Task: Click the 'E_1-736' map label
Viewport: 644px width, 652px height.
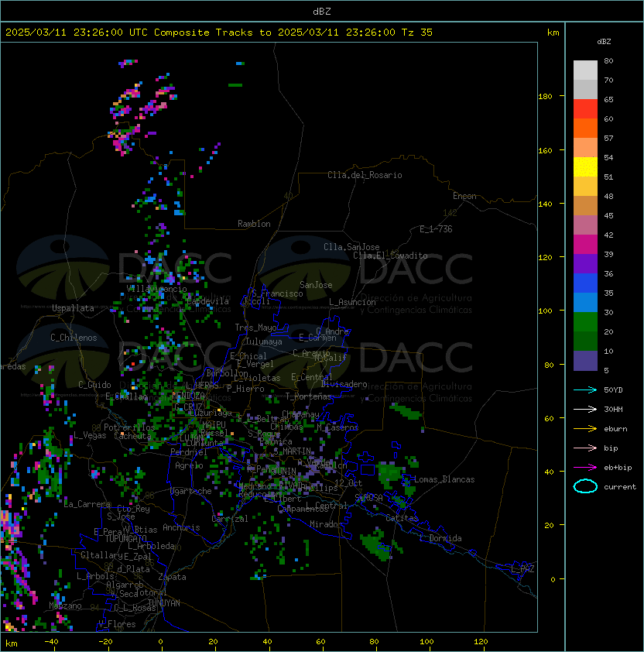Action: pyautogui.click(x=436, y=229)
